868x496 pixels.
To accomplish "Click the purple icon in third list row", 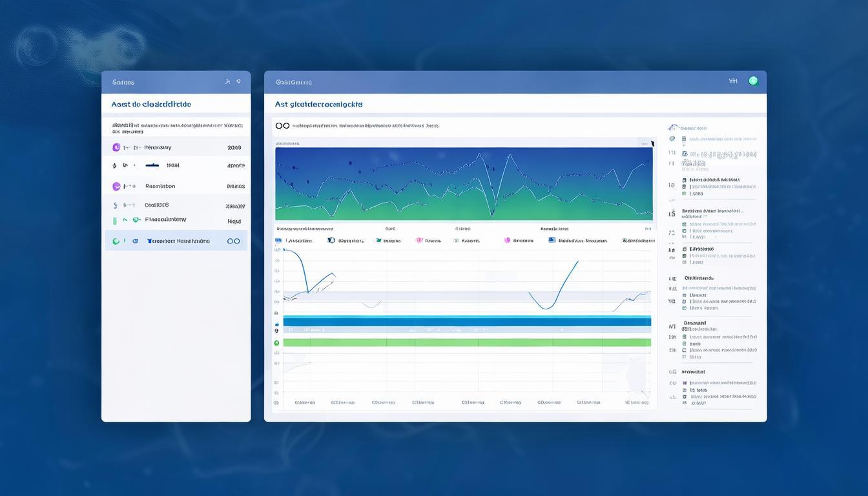I will [x=116, y=186].
